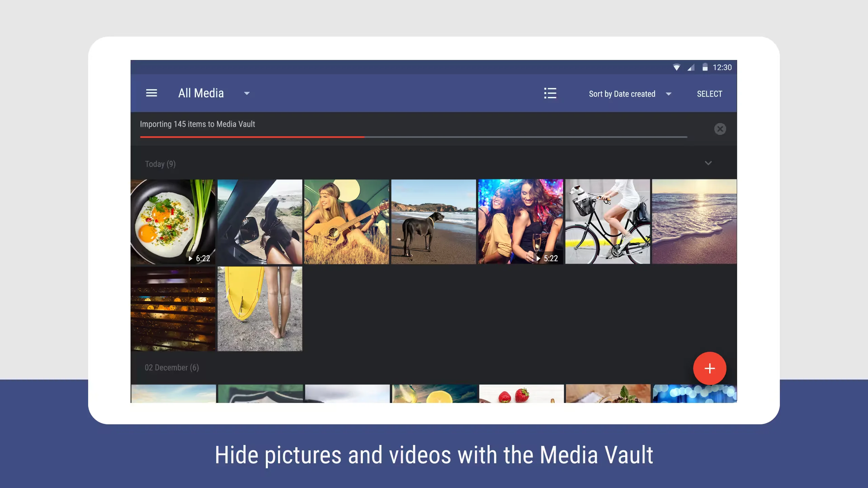868x488 pixels.
Task: Click the import progress bar
Action: pos(413,137)
